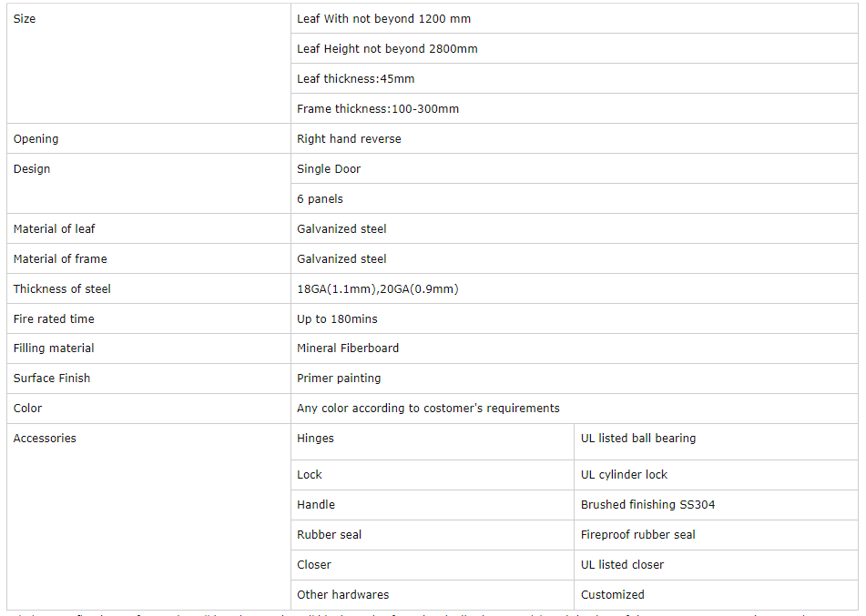This screenshot has height=616, width=866.
Task: Select 'Leaf With not beyond 1200 mm' text
Action: (x=383, y=19)
